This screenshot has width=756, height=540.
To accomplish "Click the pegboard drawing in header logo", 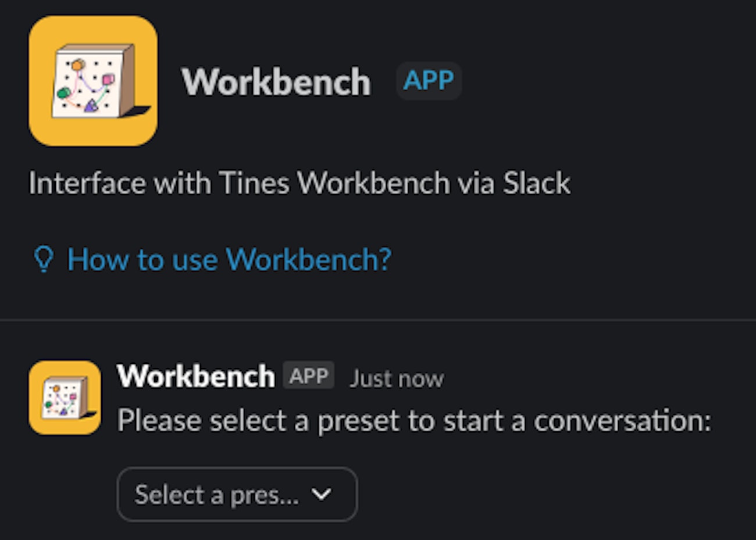I will (93, 80).
